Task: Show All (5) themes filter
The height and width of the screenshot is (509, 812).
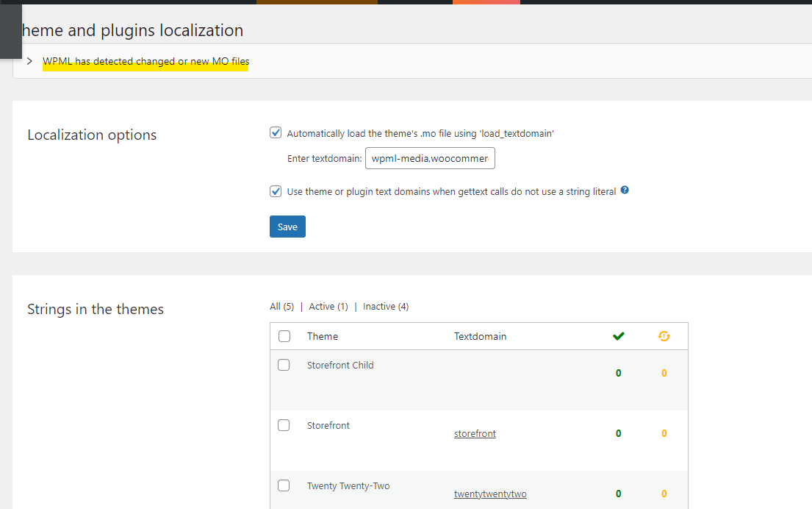Action: coord(281,306)
